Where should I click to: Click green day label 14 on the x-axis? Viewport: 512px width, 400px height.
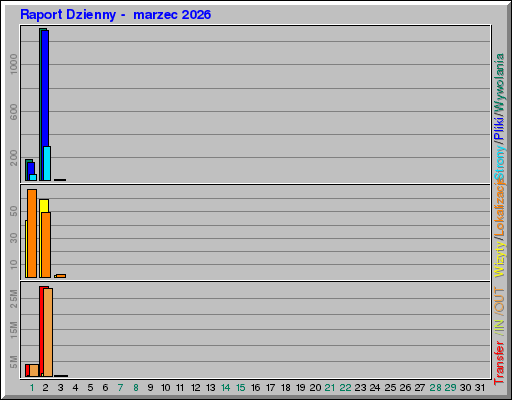coord(225,388)
